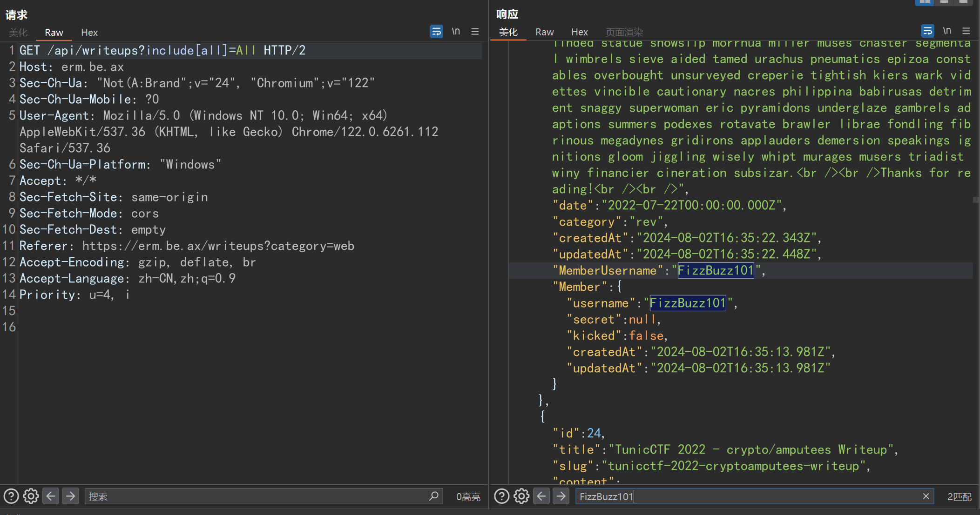Screen dimensions: 980x515
Task: Toggle word wrap in response panel
Action: [927, 31]
